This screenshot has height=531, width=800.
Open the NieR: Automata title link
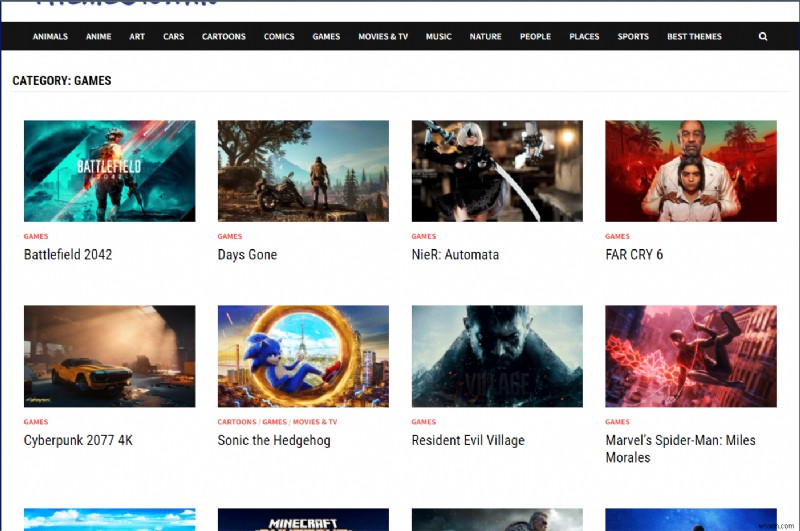[455, 255]
